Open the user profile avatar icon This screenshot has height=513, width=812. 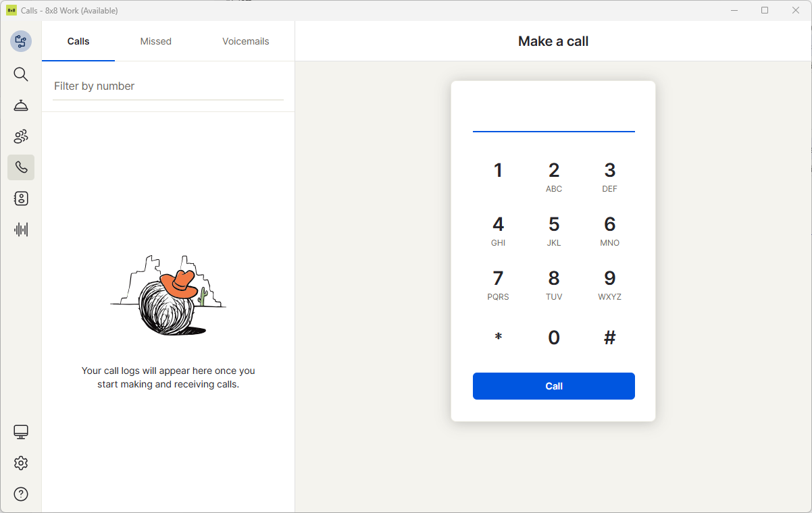click(x=21, y=41)
